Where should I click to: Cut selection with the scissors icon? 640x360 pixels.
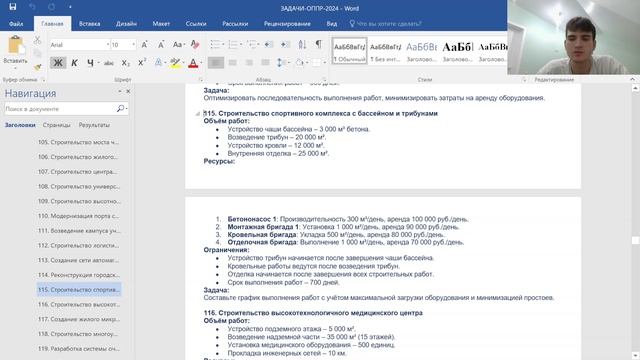pyautogui.click(x=37, y=40)
